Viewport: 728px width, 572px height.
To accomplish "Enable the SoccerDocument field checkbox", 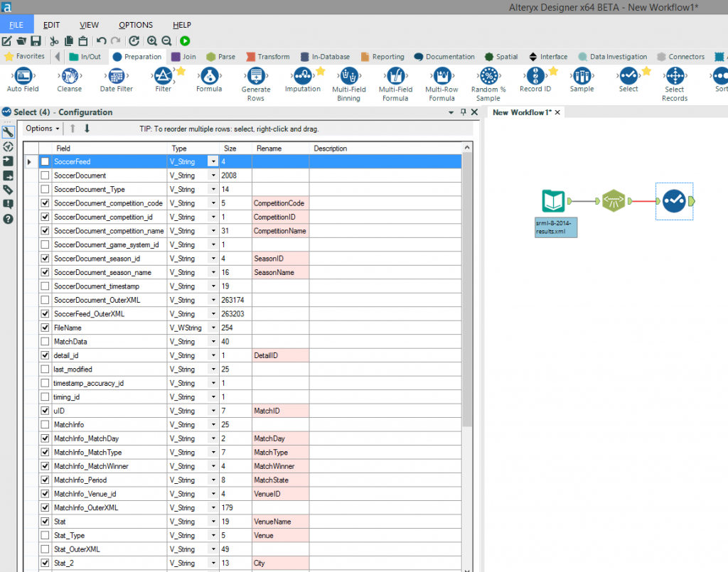I will (45, 176).
